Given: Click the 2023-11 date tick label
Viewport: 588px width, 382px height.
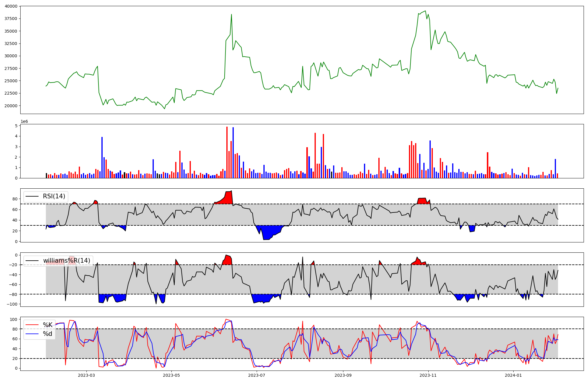Looking at the screenshot, I should pos(428,375).
